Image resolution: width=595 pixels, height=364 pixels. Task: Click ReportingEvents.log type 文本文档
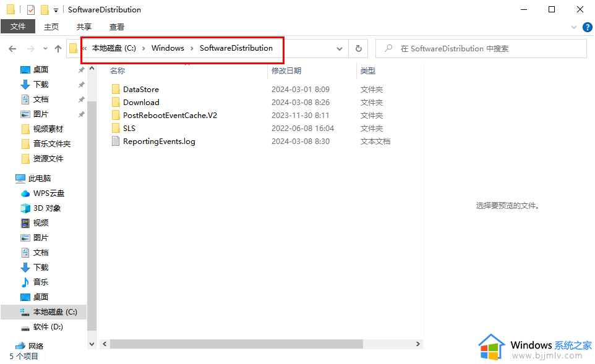375,141
